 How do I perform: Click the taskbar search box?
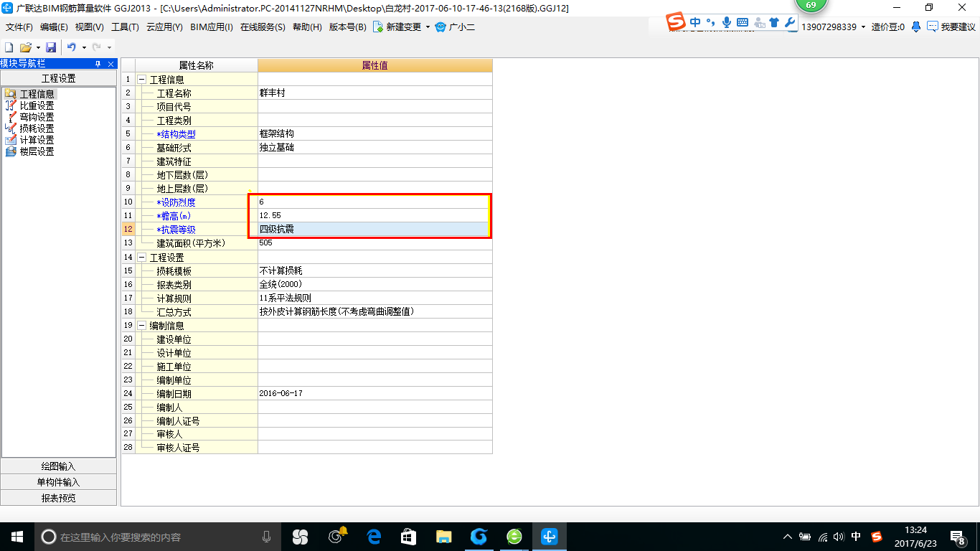pyautogui.click(x=158, y=537)
